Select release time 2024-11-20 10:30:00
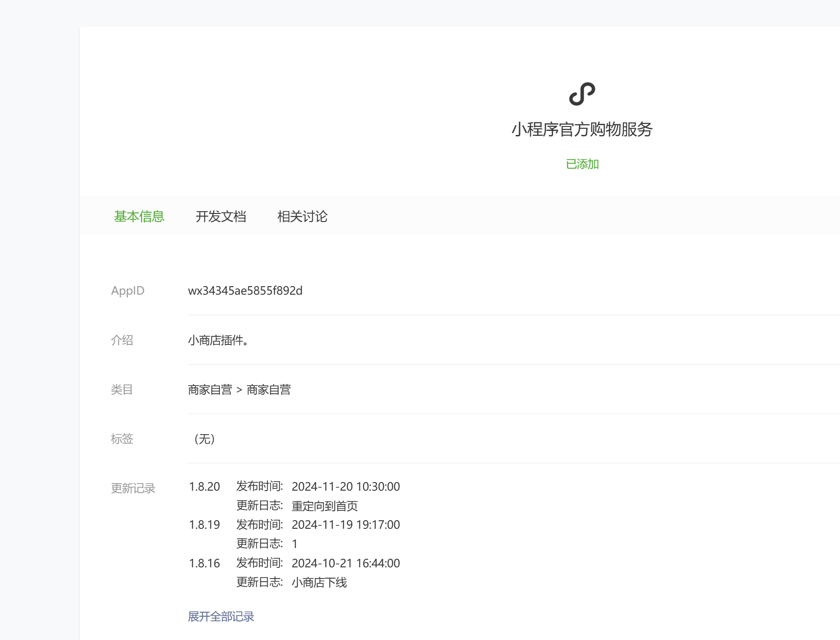 346,487
